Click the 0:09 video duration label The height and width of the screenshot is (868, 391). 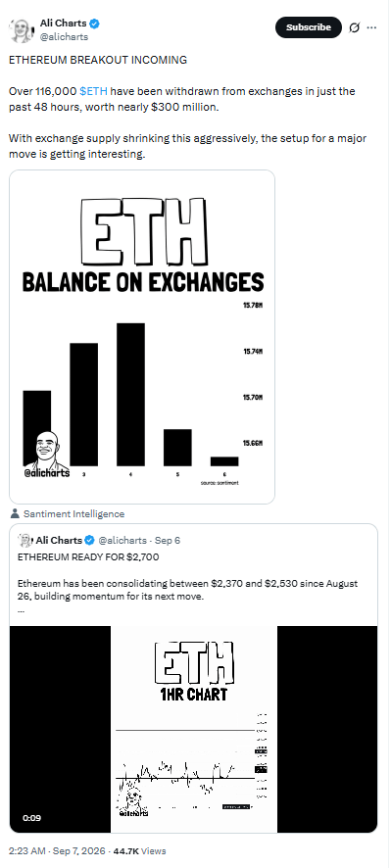(31, 818)
